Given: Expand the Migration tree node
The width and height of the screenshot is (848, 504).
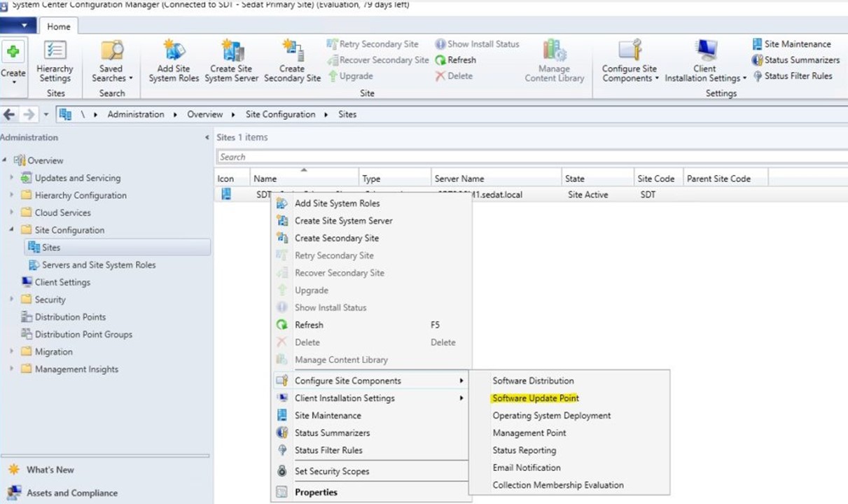Looking at the screenshot, I should [12, 351].
